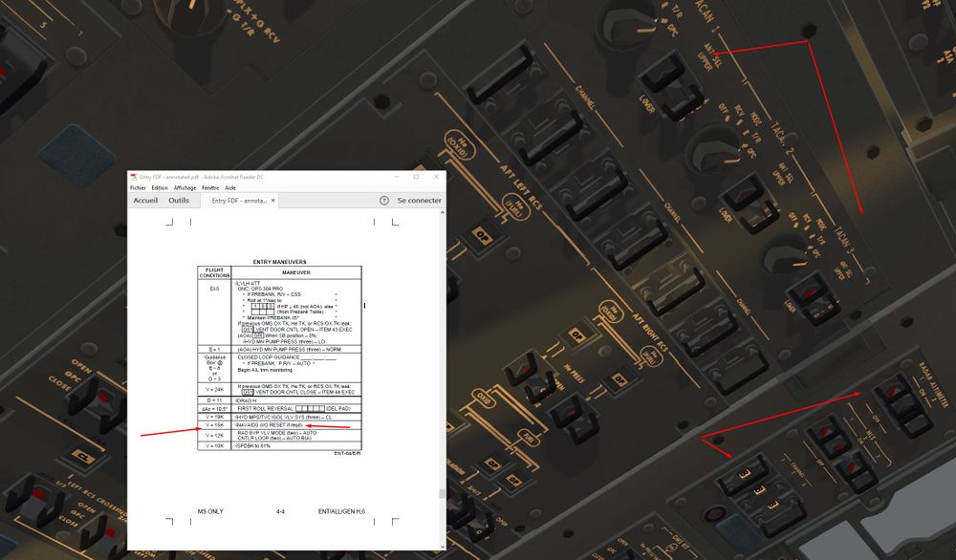Click the AFT LEFT RCS OP talkback indicator
This screenshot has width=956, height=560.
pyautogui.click(x=482, y=235)
